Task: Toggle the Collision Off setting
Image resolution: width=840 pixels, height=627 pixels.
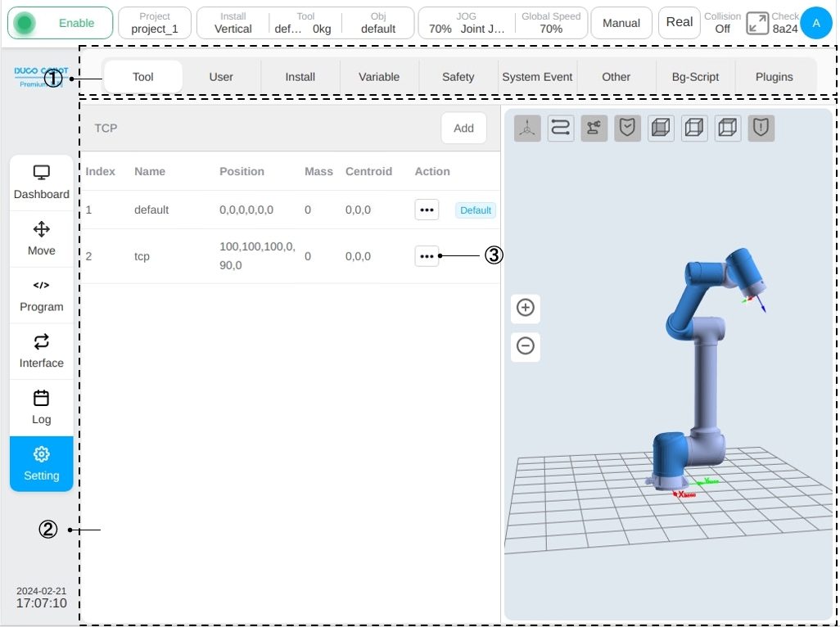Action: click(x=722, y=23)
